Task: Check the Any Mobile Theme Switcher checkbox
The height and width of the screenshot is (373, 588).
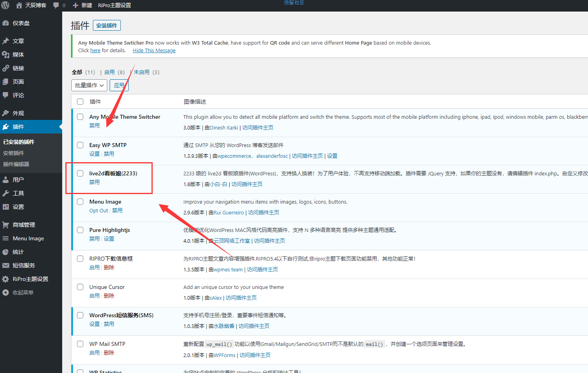Action: tap(80, 117)
